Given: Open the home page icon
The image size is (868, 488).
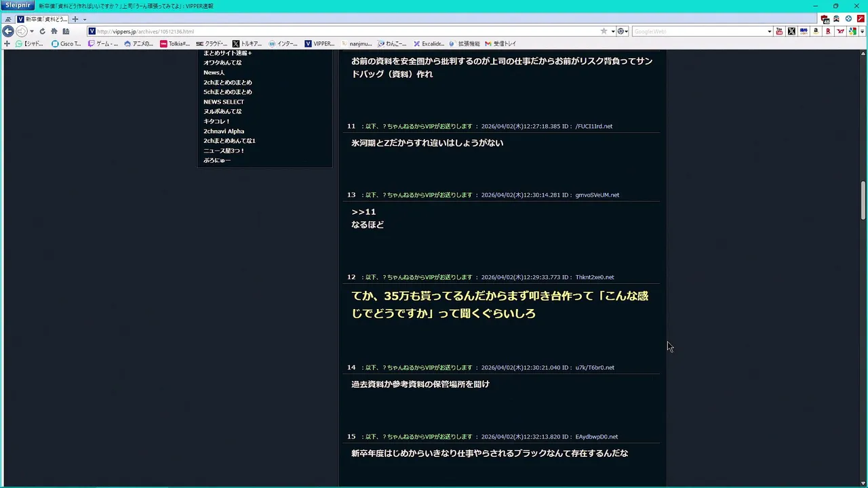Looking at the screenshot, I should coord(54,31).
